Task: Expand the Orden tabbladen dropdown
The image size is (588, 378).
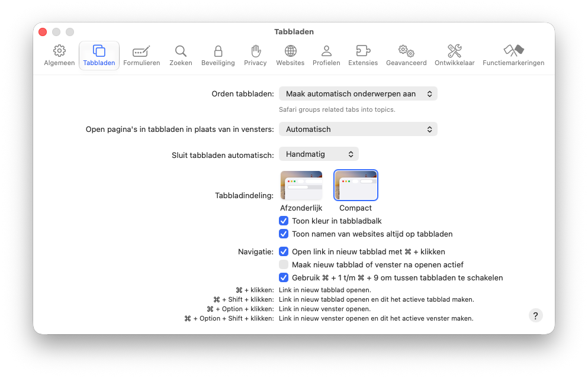Action: point(358,94)
